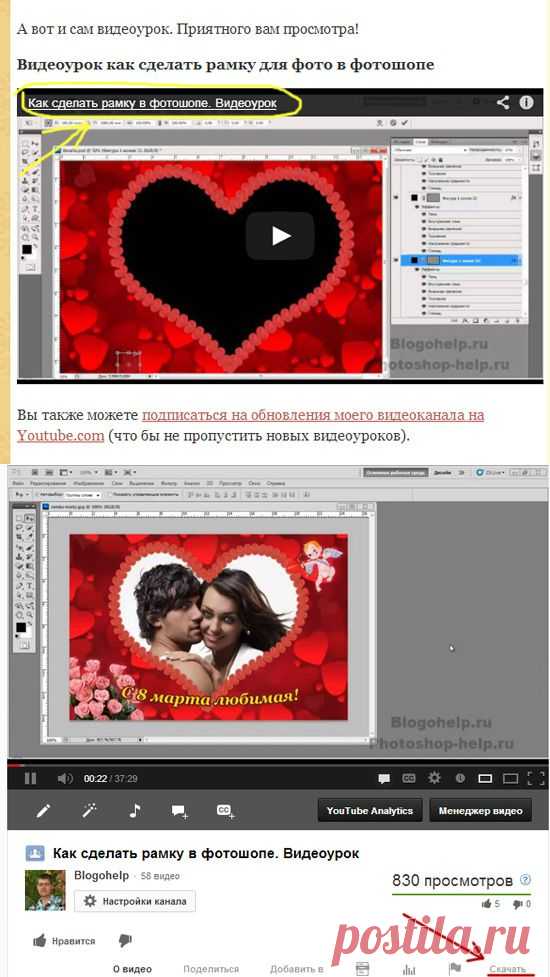Open Менеджер видео
The height and width of the screenshot is (977, 550).
pos(480,811)
